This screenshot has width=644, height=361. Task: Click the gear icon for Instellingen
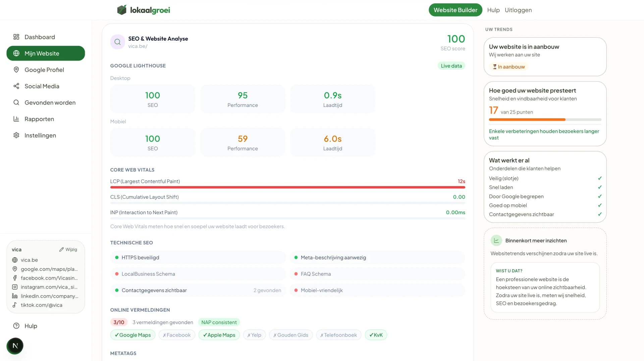click(x=16, y=135)
